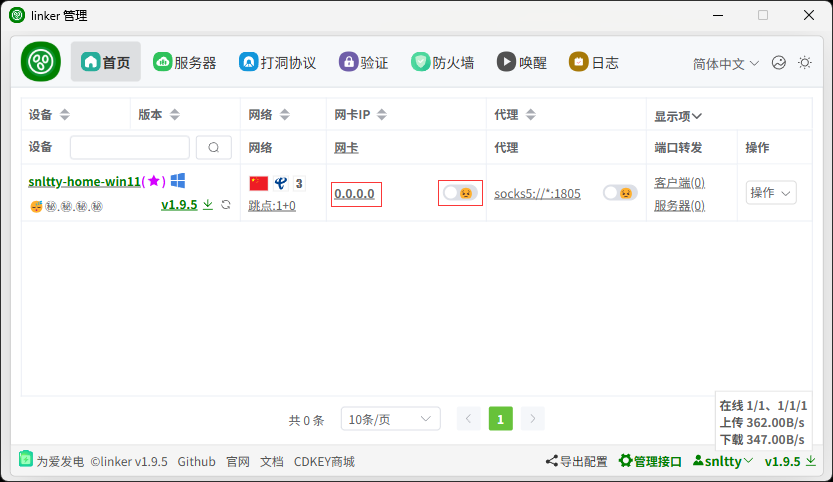Screen dimensions: 833x482
Task: Click the green linker logo icon
Action: 41,62
